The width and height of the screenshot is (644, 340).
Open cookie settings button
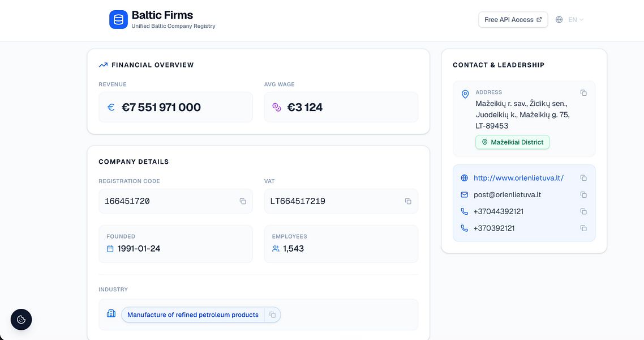[22, 320]
